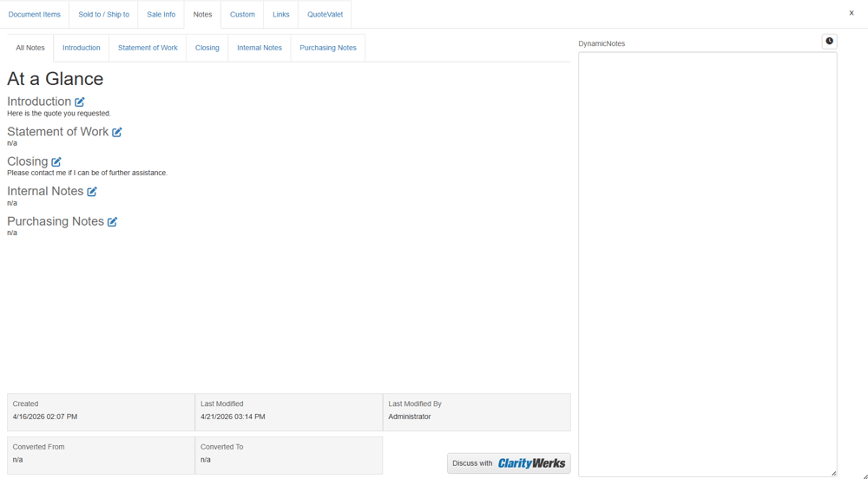Switch to Sold to / Ship to tab
The height and width of the screenshot is (479, 868).
coord(103,15)
